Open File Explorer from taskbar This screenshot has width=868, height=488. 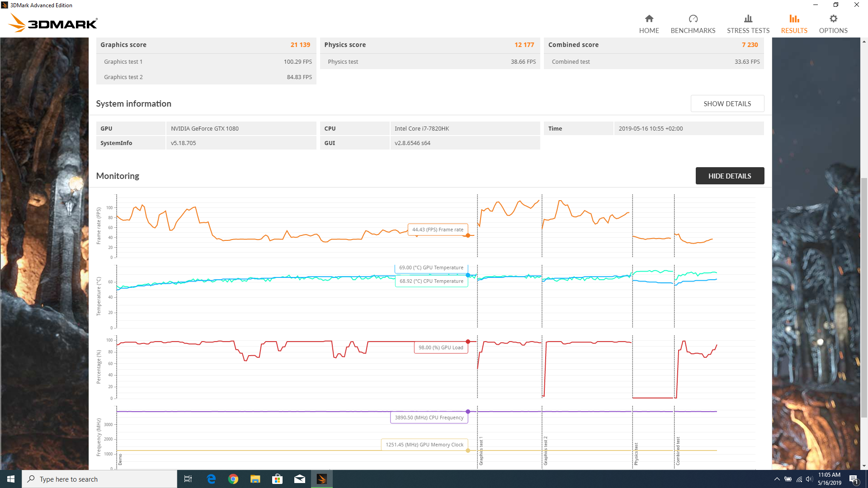click(255, 479)
